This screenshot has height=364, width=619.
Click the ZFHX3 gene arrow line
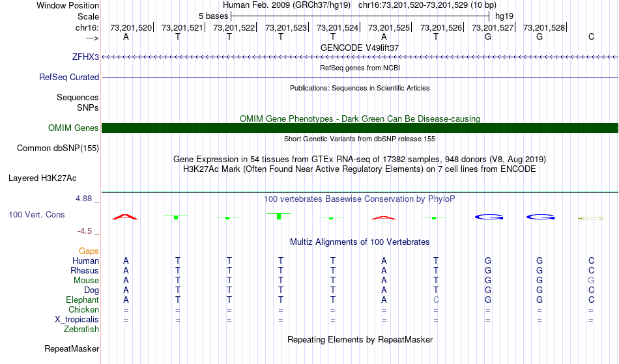[360, 57]
